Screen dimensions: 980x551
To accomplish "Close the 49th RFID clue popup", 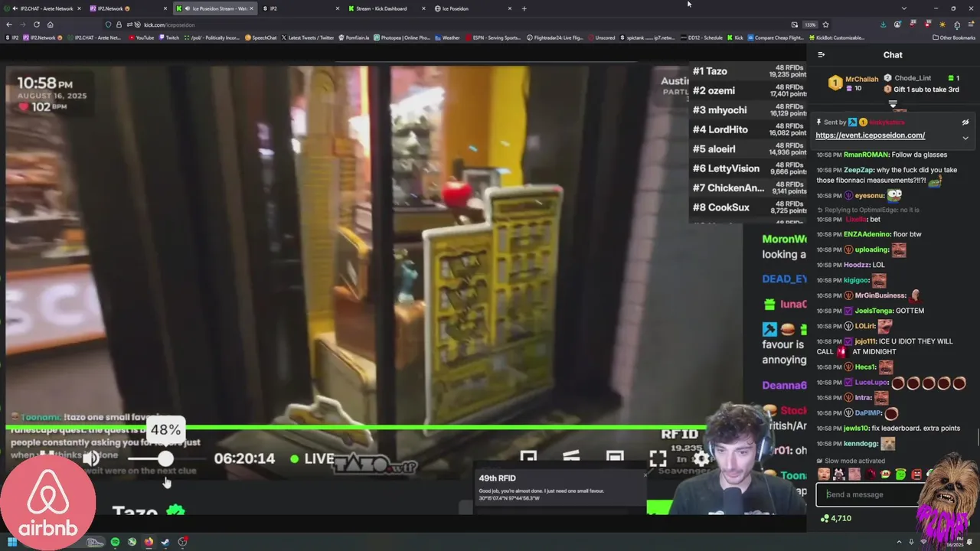I will [x=646, y=474].
